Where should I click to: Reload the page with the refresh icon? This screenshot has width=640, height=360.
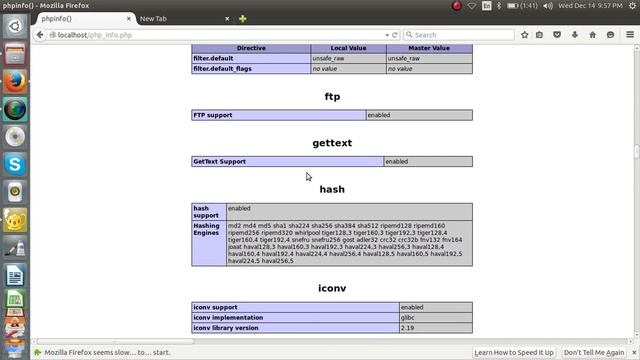(x=395, y=35)
